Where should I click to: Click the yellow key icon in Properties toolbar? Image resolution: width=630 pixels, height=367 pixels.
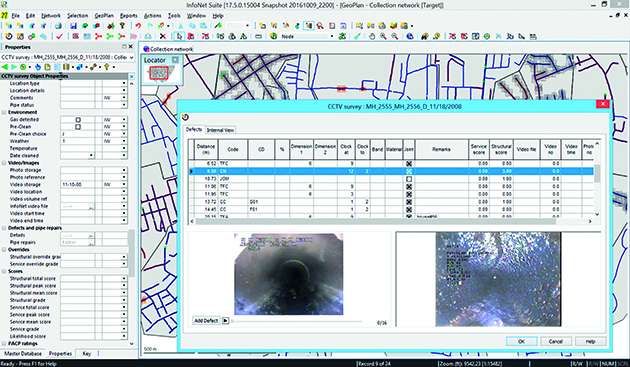107,67
